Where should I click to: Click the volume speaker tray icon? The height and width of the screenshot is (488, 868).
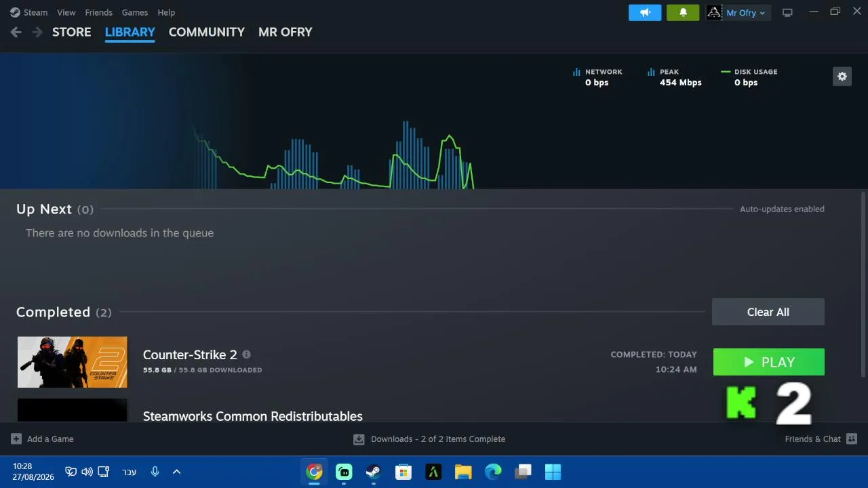tap(87, 472)
